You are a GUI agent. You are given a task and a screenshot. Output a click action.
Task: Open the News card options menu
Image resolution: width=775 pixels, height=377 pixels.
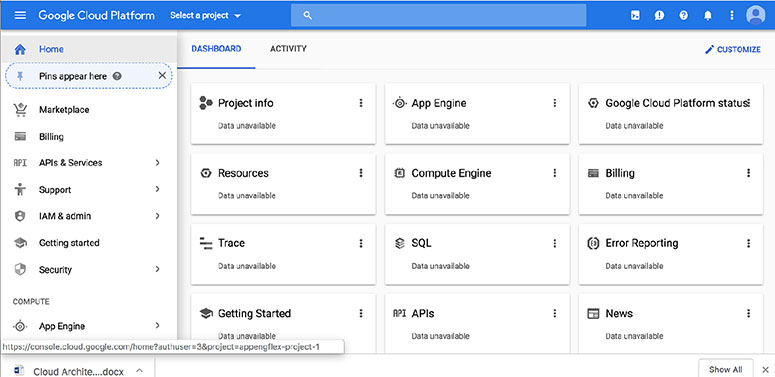point(748,313)
